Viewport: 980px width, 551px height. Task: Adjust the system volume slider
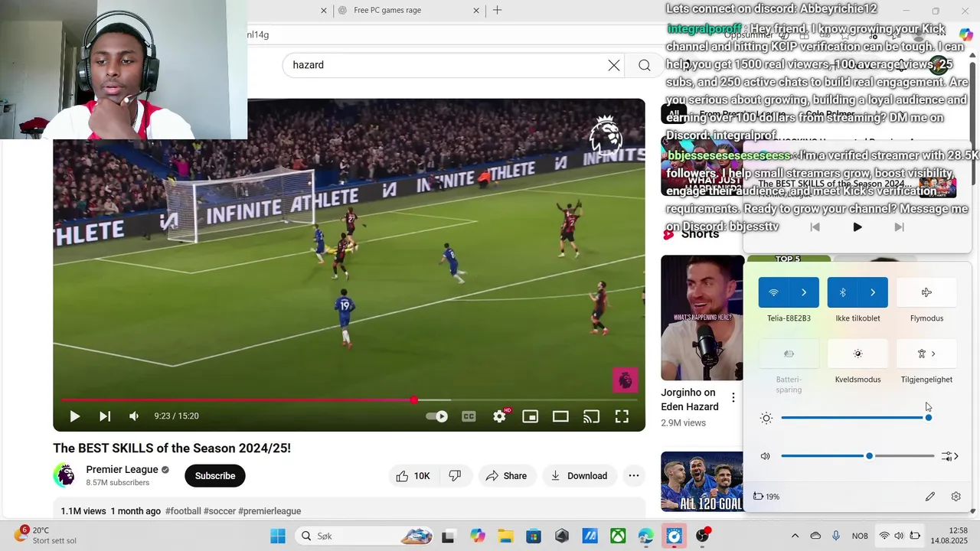[857, 456]
